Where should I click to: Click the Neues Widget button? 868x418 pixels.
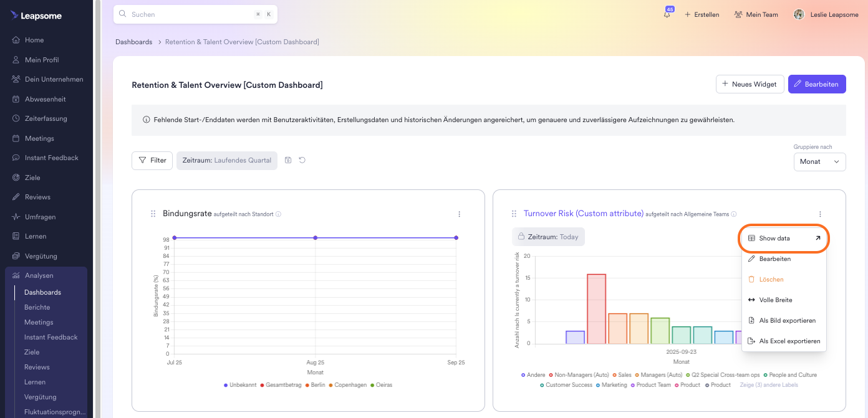pyautogui.click(x=750, y=84)
